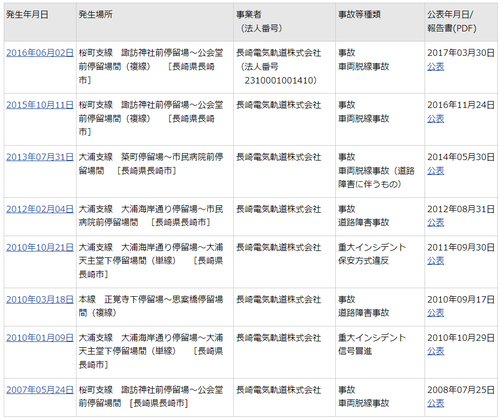Click the 事故等種類 column header
The width and height of the screenshot is (500, 419).
pyautogui.click(x=380, y=22)
